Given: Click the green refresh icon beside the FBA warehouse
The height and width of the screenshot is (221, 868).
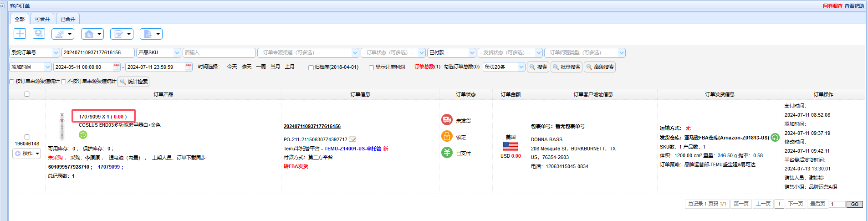Looking at the screenshot, I should (x=775, y=137).
